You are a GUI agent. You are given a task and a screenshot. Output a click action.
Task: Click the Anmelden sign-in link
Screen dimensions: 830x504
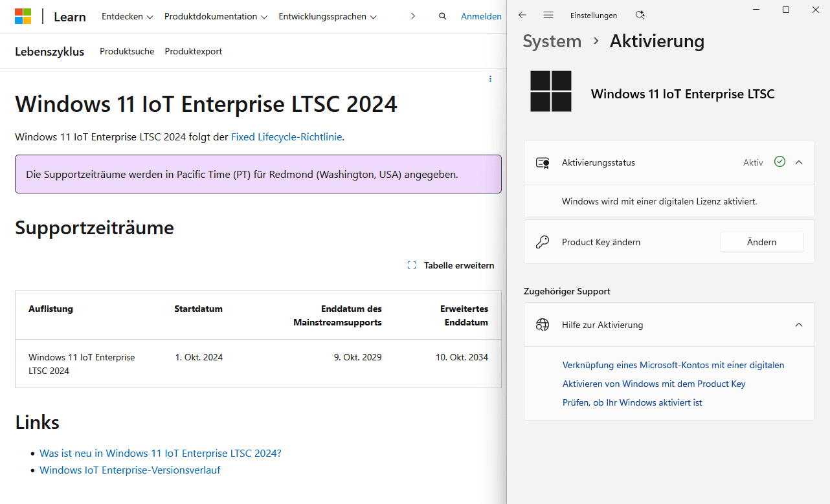[x=481, y=16]
